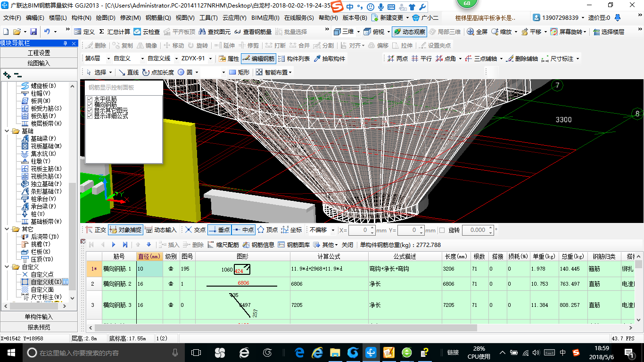Open the 钢筋量(Q) menu
This screenshot has height=362, width=644.
pos(158,18)
